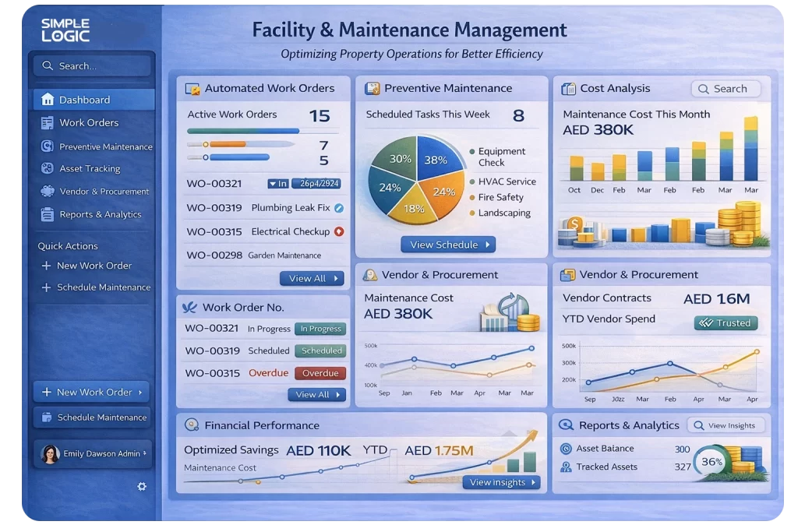The image size is (798, 532).
Task: Click the Active Work Orders progress bar
Action: coord(243,131)
